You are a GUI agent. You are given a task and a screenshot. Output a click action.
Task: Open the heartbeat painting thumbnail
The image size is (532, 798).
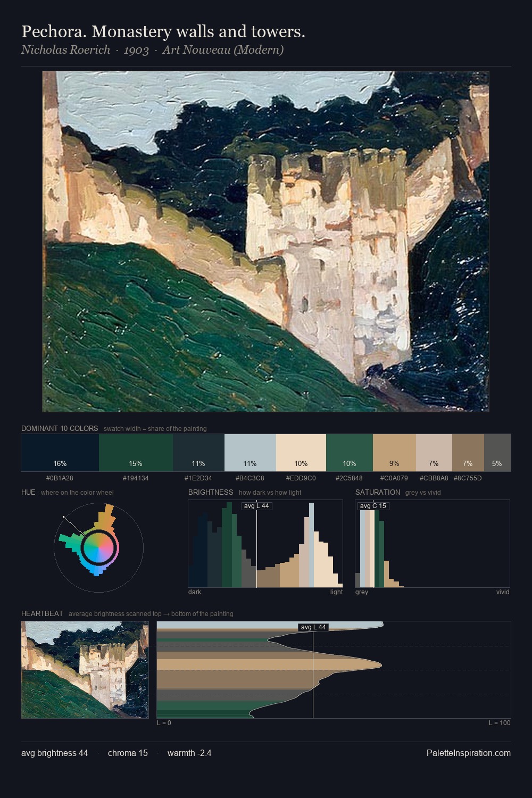click(85, 670)
